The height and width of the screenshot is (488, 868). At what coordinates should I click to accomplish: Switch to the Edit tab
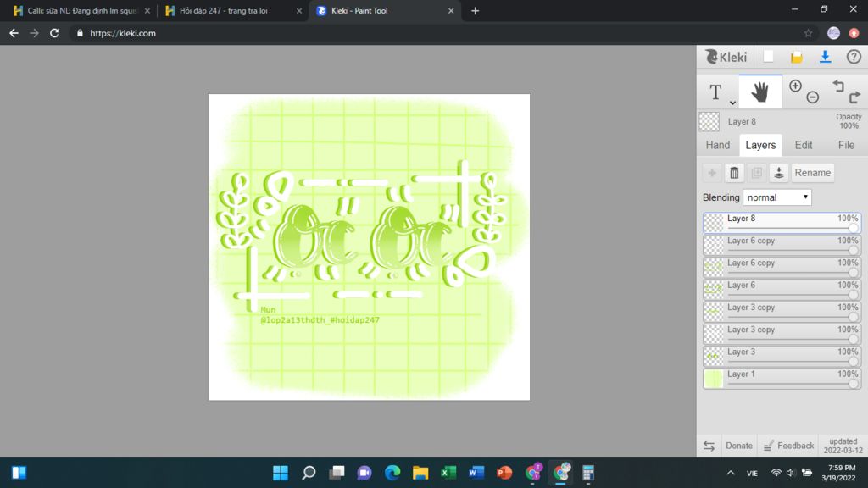pos(804,145)
